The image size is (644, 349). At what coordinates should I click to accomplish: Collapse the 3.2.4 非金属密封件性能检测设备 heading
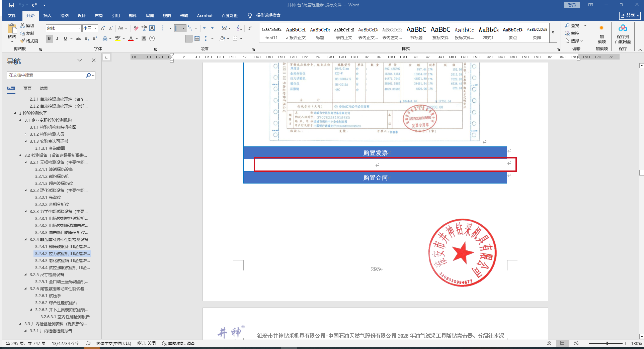25,239
